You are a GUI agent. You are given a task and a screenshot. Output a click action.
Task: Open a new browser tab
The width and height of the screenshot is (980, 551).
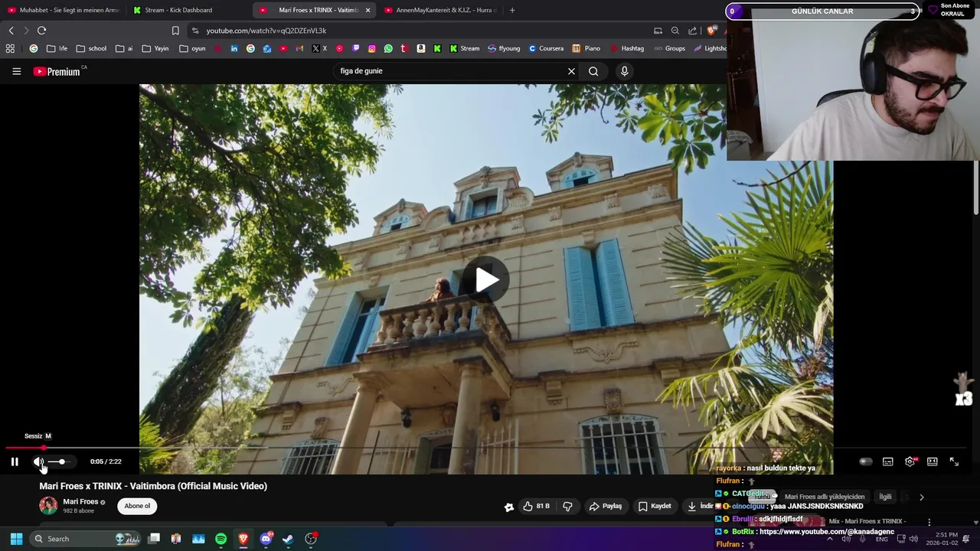tap(512, 10)
